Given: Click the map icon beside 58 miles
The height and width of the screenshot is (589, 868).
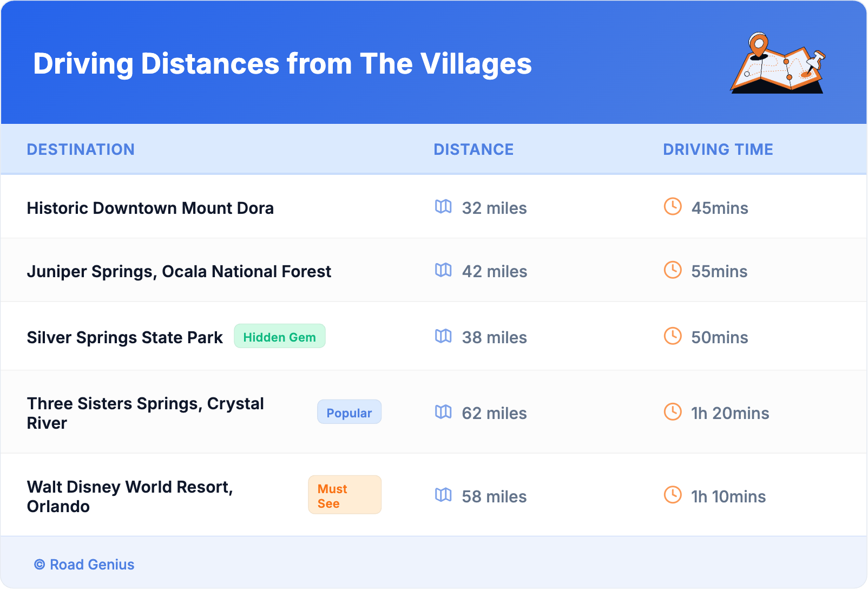Looking at the screenshot, I should point(443,495).
